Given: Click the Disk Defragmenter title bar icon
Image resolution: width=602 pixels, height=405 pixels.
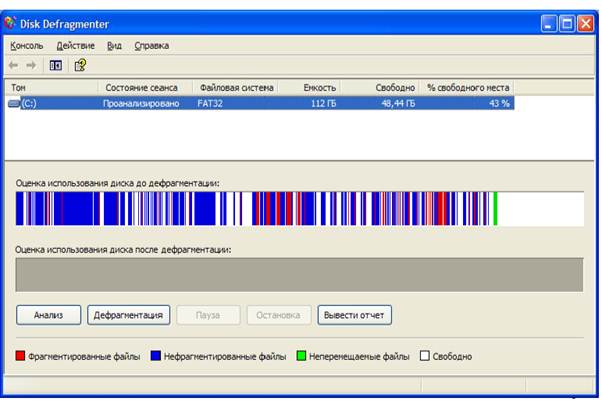Looking at the screenshot, I should tap(10, 23).
